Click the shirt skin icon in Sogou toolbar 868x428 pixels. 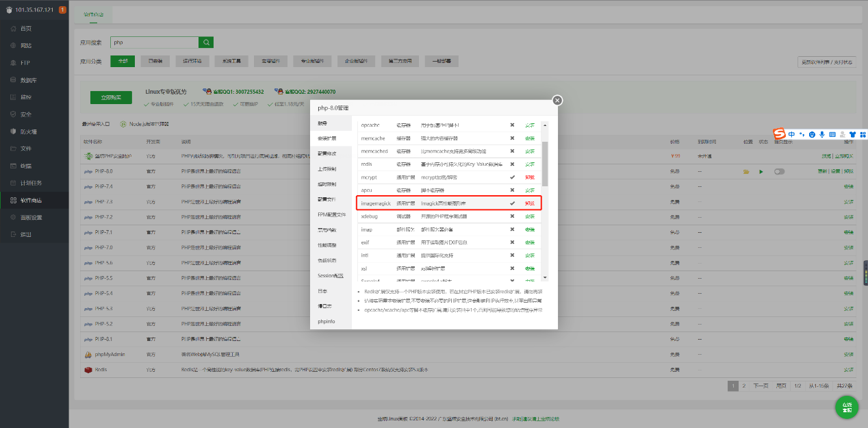click(852, 134)
